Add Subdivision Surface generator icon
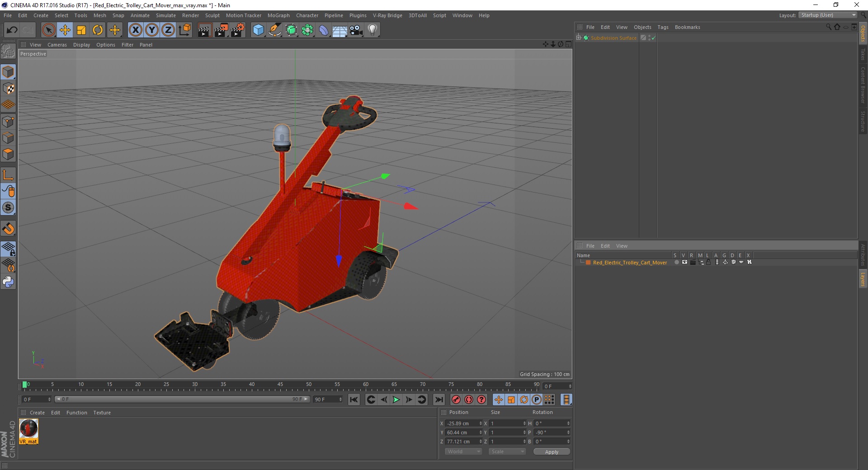 coord(291,30)
